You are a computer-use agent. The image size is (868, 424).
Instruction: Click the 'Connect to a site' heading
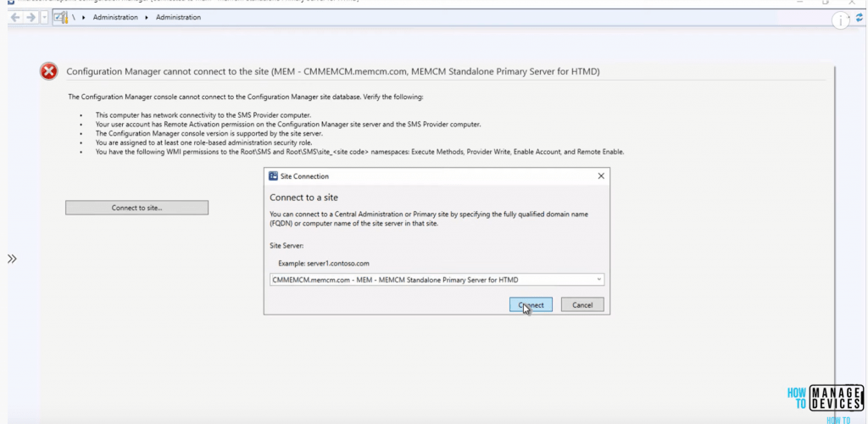(303, 197)
